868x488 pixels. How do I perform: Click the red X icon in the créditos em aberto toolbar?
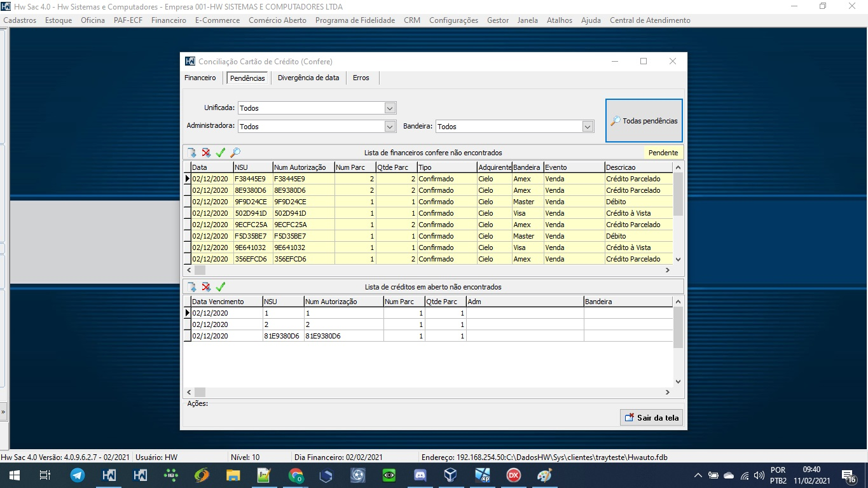[206, 287]
